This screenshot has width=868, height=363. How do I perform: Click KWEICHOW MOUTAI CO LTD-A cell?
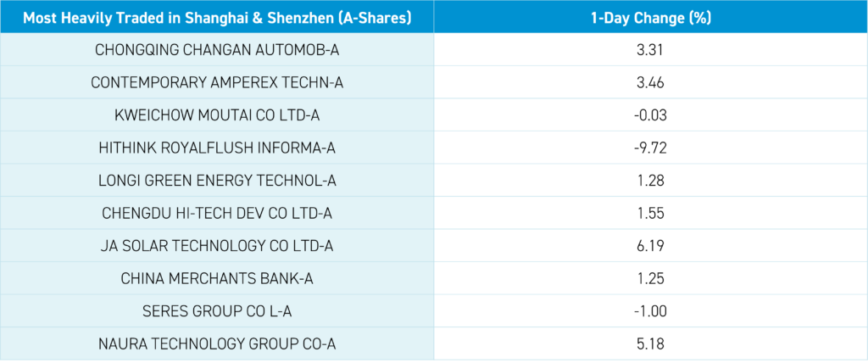tap(217, 115)
